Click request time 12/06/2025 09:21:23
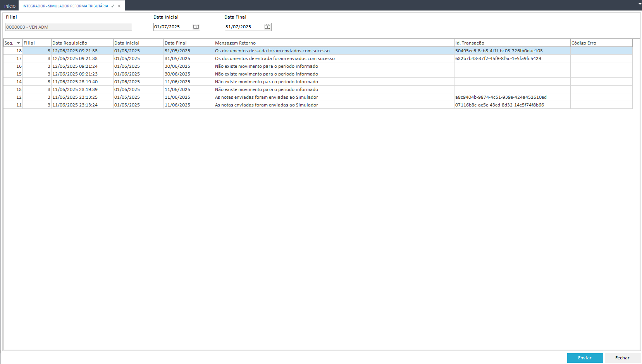The height and width of the screenshot is (364, 642). (x=75, y=74)
